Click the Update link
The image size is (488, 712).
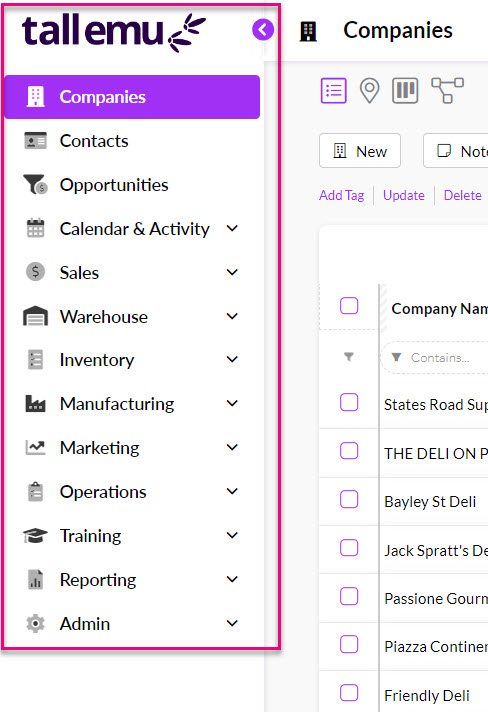click(404, 195)
